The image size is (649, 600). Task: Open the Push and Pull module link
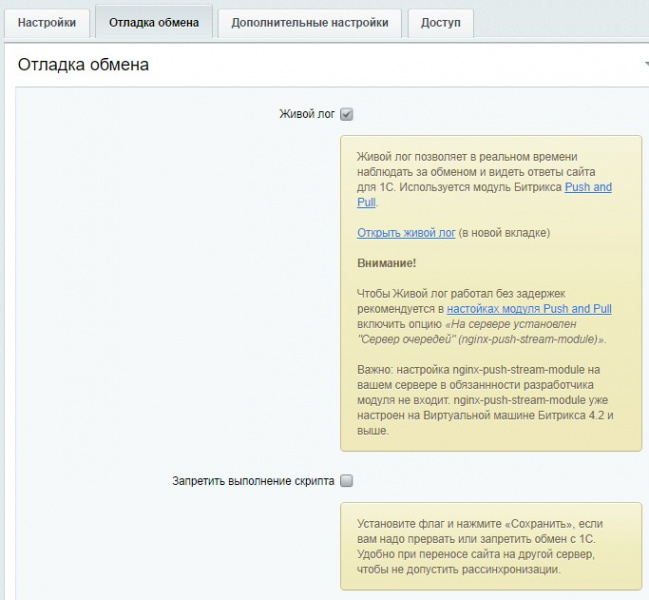click(588, 187)
